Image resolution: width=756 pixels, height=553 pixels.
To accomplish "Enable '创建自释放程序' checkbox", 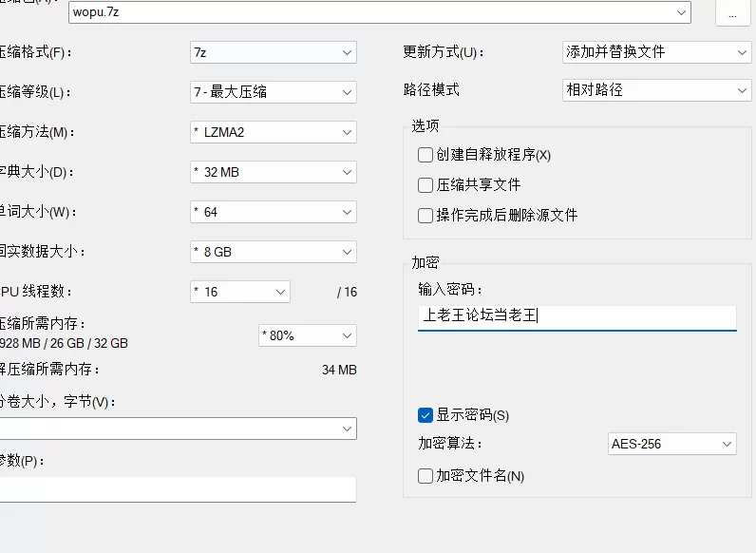I will [x=425, y=155].
